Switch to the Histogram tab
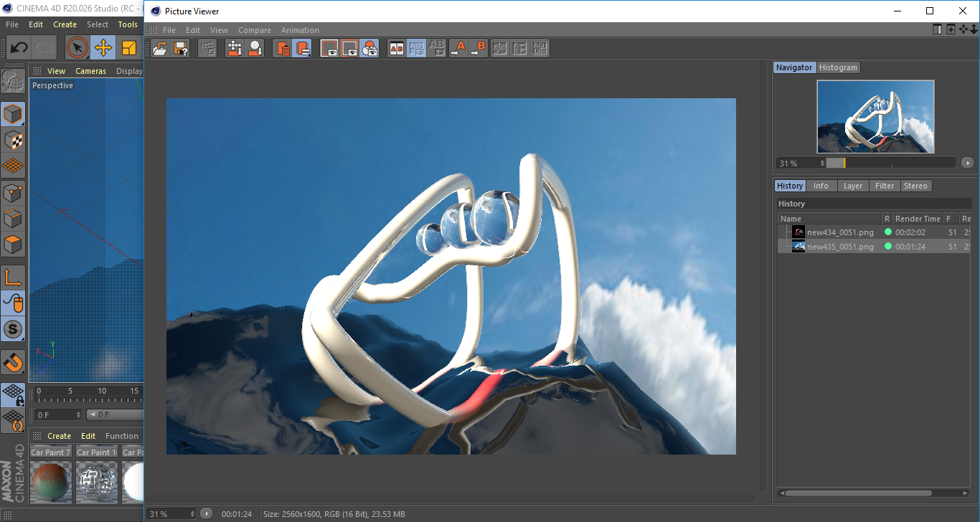The image size is (980, 522). click(838, 67)
